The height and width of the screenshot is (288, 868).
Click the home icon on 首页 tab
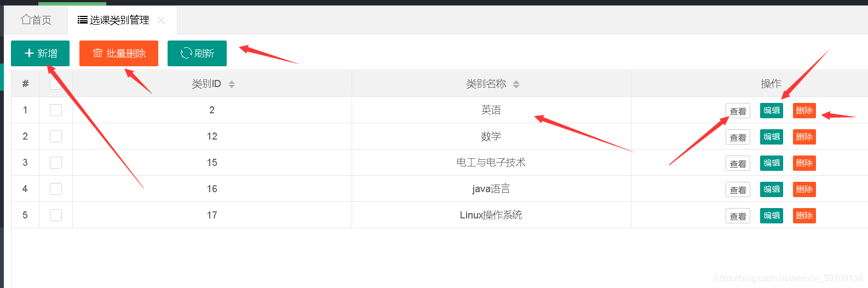point(26,20)
